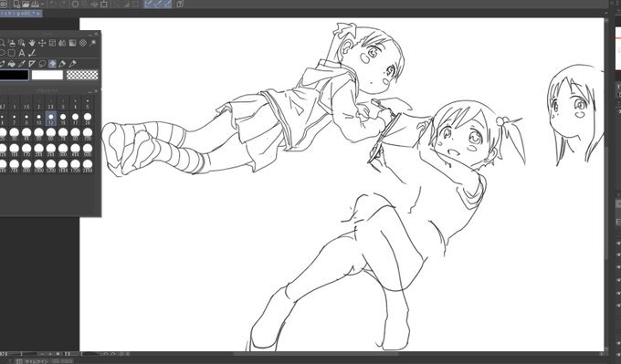Click the Clear circle icon in toolbar

pyautogui.click(x=75, y=5)
